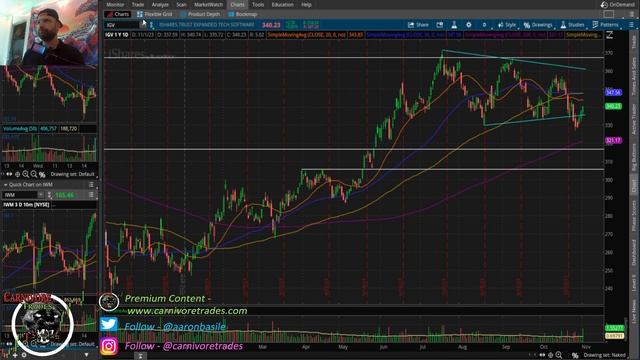The width and height of the screenshot is (640, 360).
Task: Click the Follow - @carnivoretrades text
Action: click(x=183, y=346)
